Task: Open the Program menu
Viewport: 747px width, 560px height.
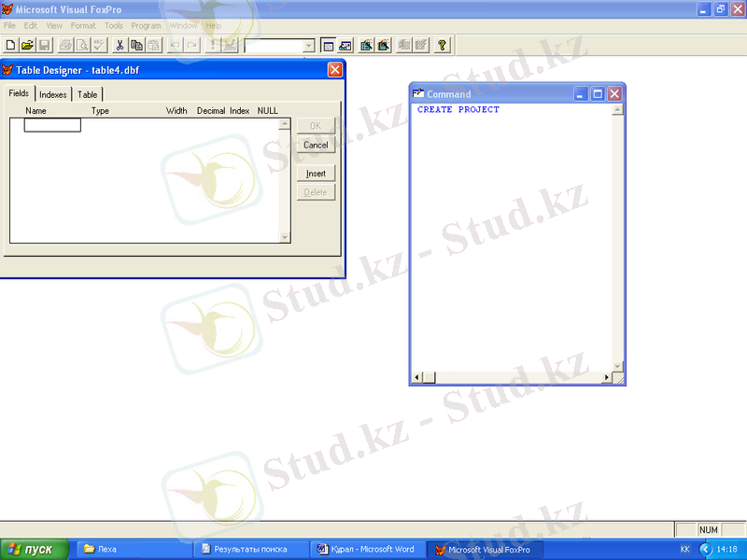Action: [147, 26]
